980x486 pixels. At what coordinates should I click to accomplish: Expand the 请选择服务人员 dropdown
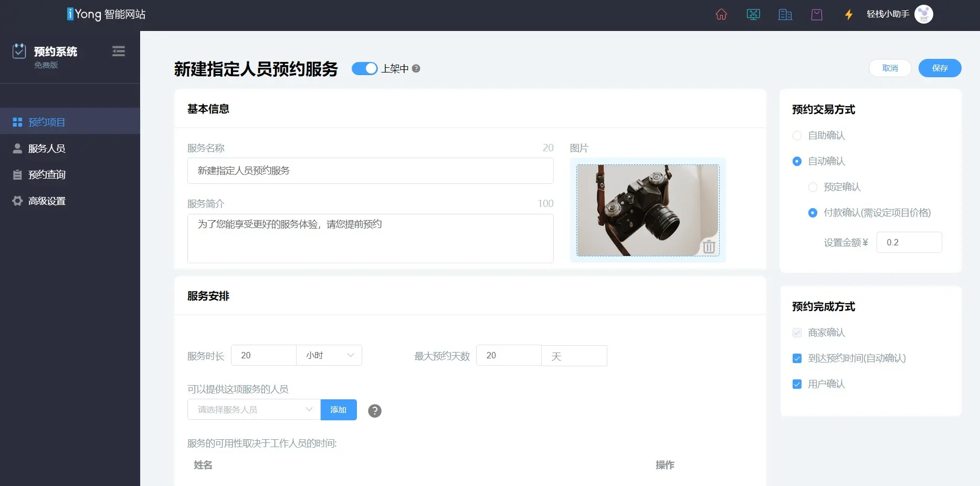point(254,410)
